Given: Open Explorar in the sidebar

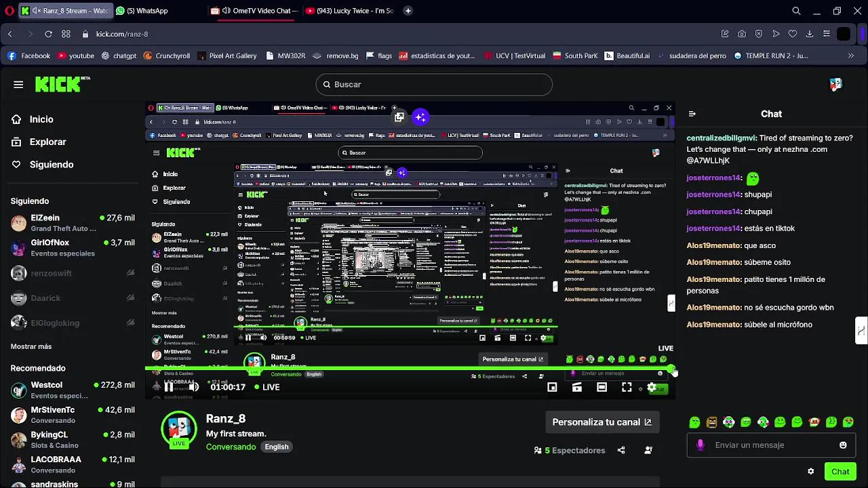Looking at the screenshot, I should point(47,142).
